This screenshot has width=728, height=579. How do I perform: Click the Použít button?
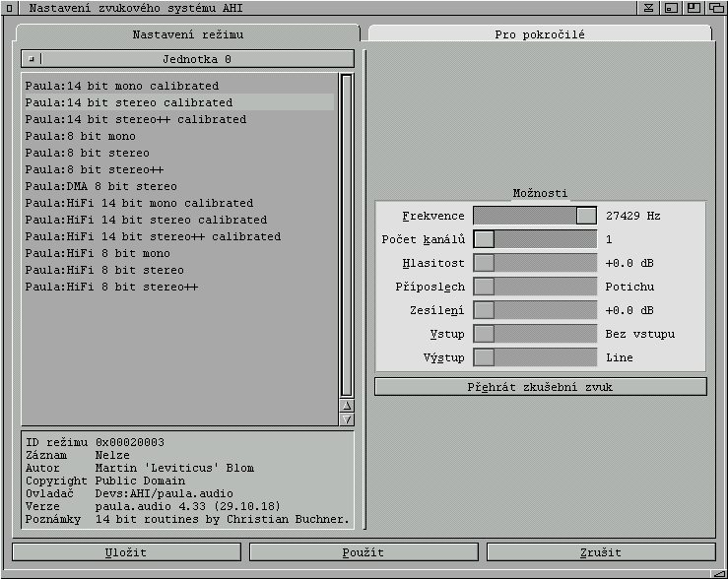[x=364, y=552]
